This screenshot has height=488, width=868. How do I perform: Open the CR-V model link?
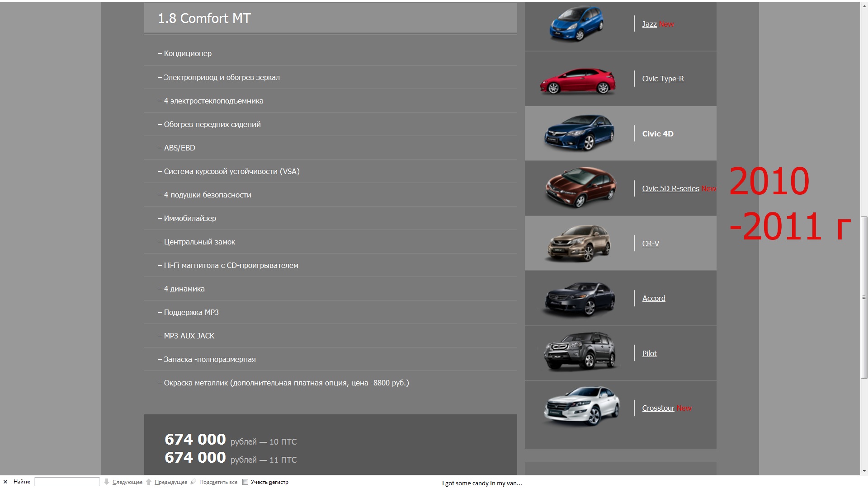pos(651,244)
